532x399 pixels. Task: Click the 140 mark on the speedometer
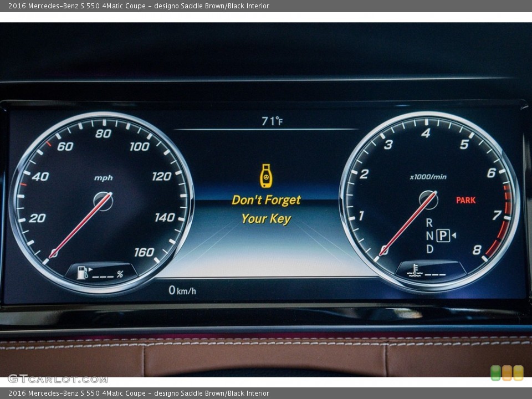[x=165, y=217]
